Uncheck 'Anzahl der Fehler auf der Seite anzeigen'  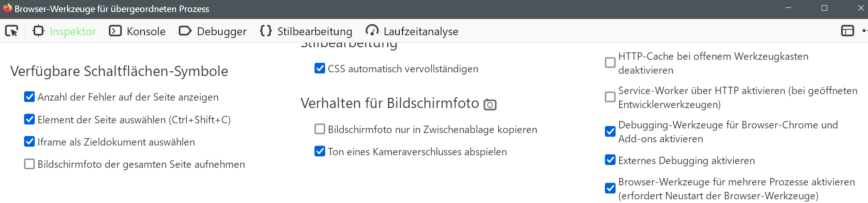click(30, 97)
